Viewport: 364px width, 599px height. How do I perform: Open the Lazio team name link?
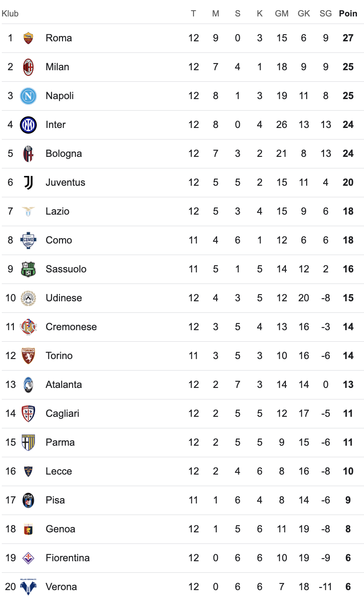57,212
